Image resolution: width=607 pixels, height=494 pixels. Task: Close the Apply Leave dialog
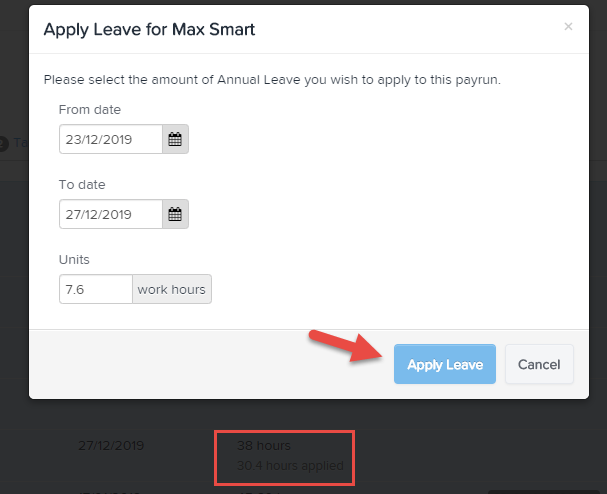point(569,27)
